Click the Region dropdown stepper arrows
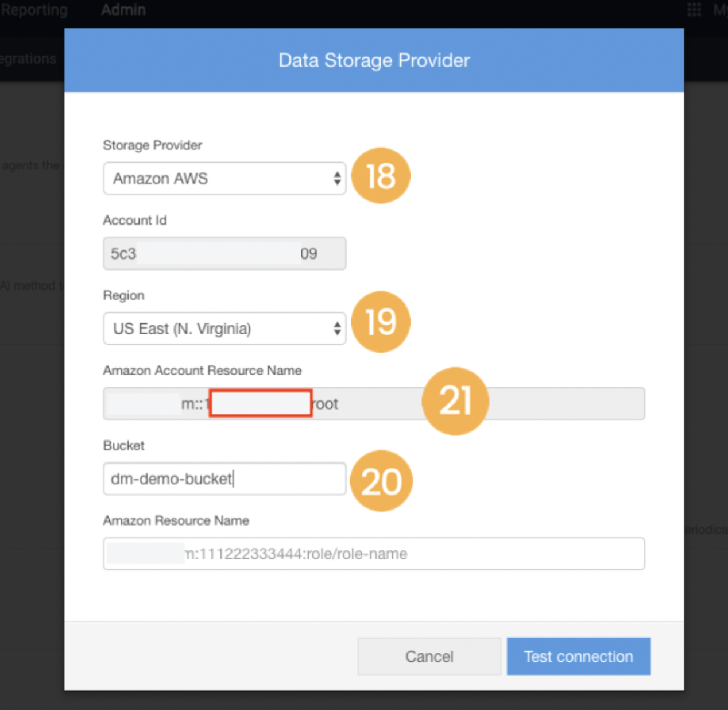The image size is (728, 710). 337,329
